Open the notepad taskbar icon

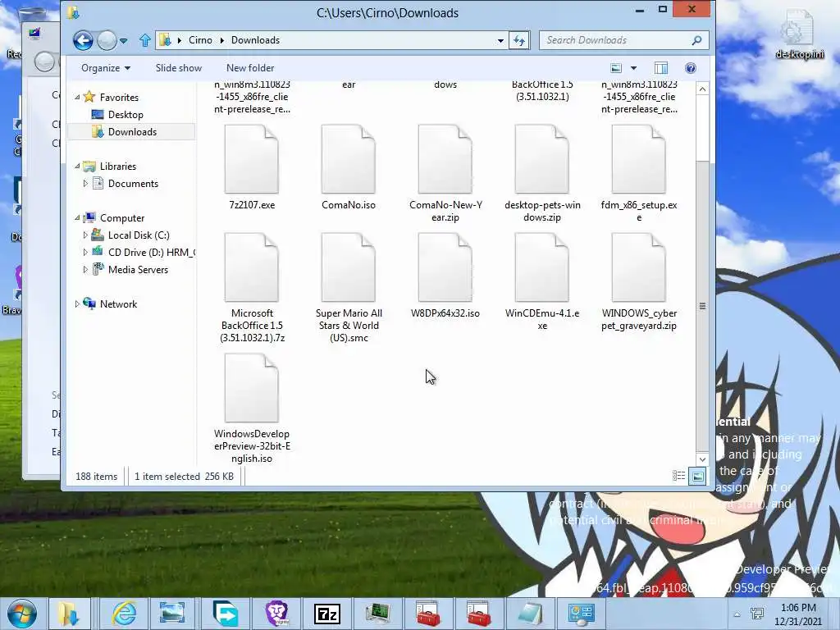(530, 614)
